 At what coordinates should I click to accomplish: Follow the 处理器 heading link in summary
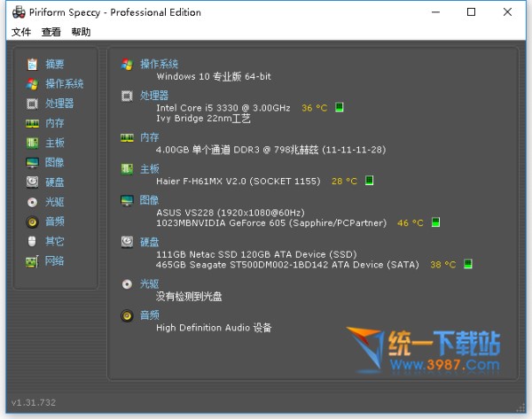(154, 96)
